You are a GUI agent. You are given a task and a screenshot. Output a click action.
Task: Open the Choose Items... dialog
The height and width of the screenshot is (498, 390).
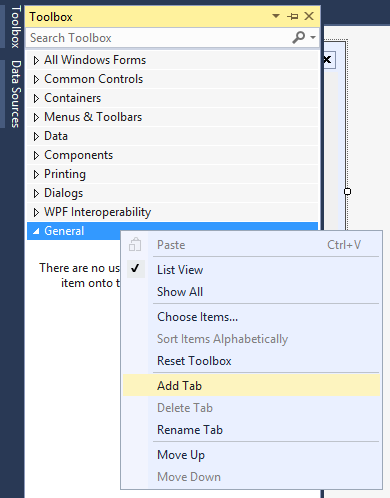[252, 317]
